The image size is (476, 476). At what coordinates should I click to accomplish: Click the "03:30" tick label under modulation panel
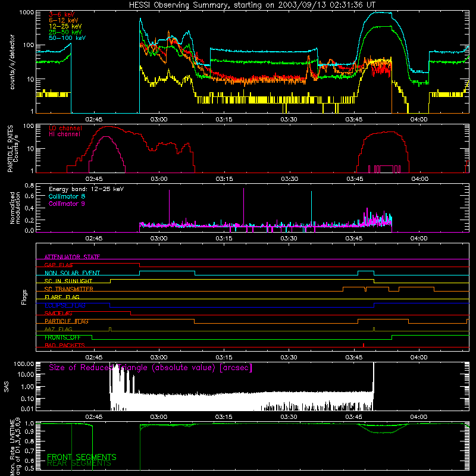[289, 239]
